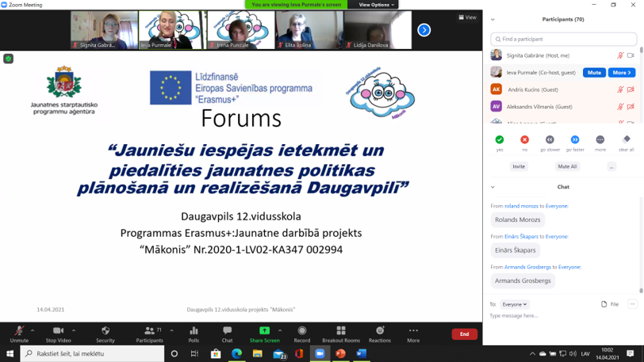Click the red no feedback icon
Image resolution: width=644 pixels, height=362 pixels.
coord(524,140)
